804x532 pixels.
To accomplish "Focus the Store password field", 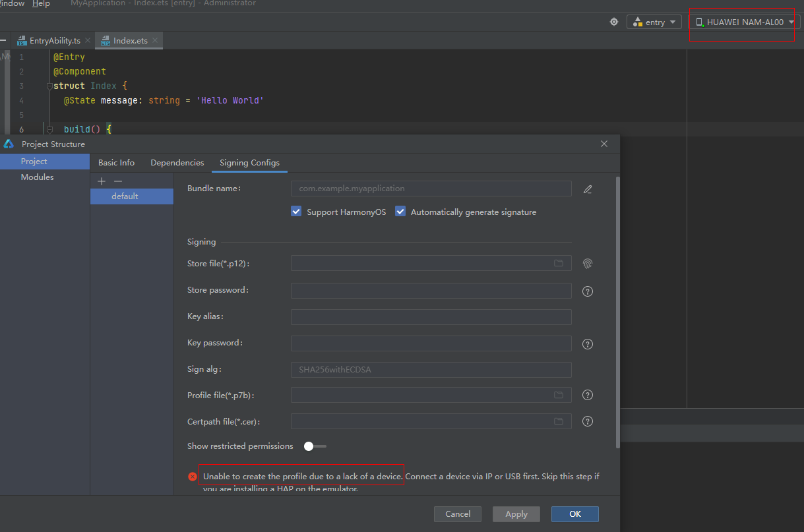I will 431,291.
